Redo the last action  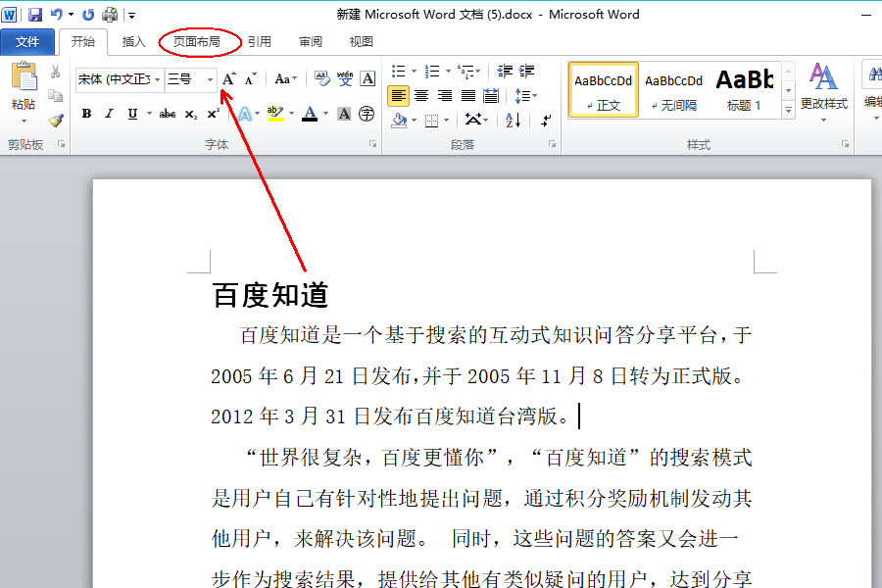(x=88, y=14)
